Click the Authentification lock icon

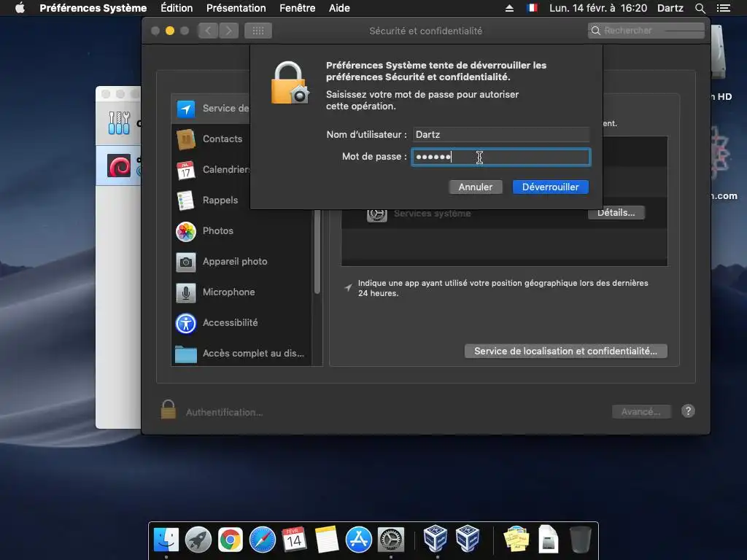(x=169, y=410)
